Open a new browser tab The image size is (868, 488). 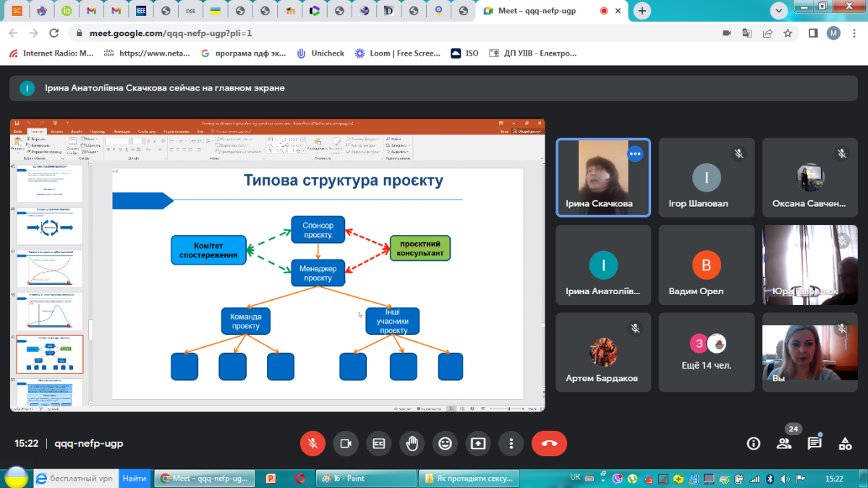(x=642, y=11)
